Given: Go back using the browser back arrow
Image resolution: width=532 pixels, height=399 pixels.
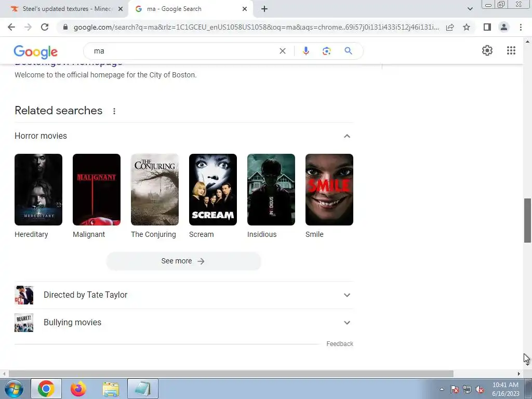Looking at the screenshot, I should click(11, 27).
